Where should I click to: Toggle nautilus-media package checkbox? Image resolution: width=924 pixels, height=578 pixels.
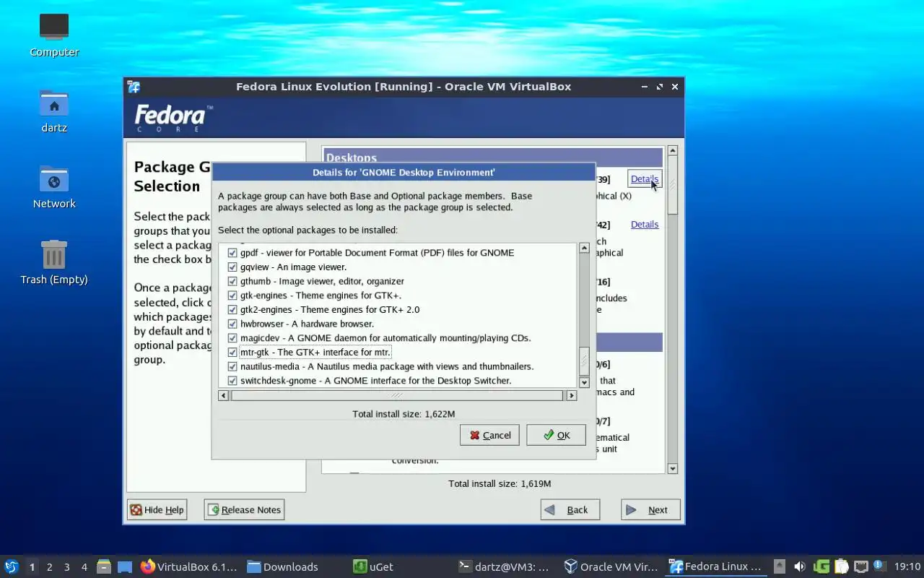[232, 366]
